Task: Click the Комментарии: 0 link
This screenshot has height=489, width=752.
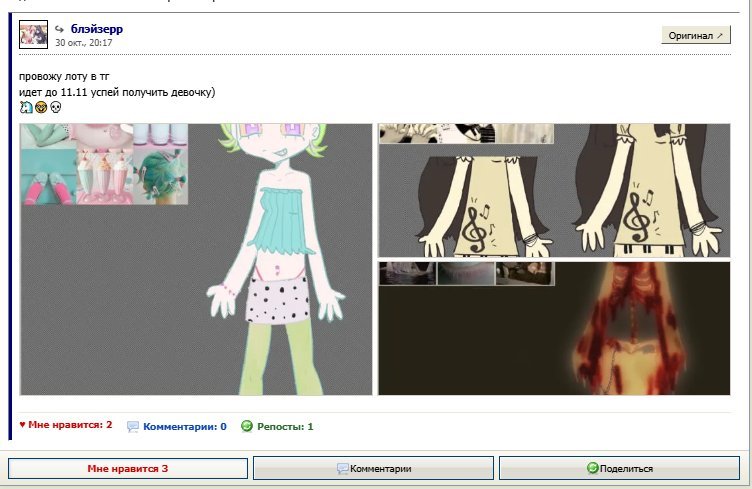Action: coord(185,426)
